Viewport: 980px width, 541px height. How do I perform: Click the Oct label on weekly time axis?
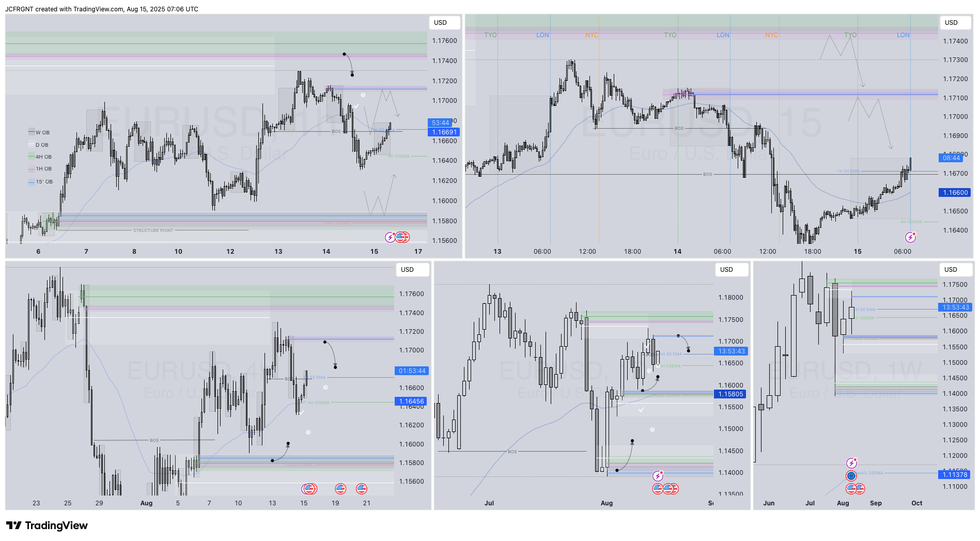(x=916, y=503)
